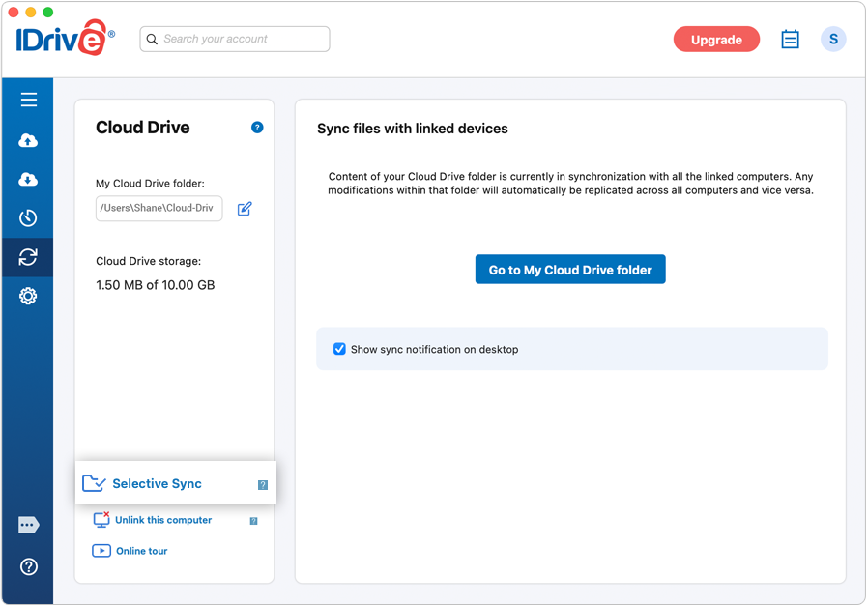The width and height of the screenshot is (868, 605).
Task: Uncheck Show sync notification on desktop
Action: pos(339,349)
